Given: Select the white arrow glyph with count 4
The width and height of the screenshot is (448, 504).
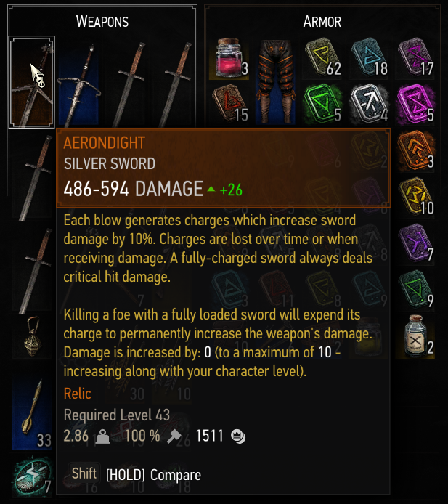Looking at the screenshot, I should (369, 105).
